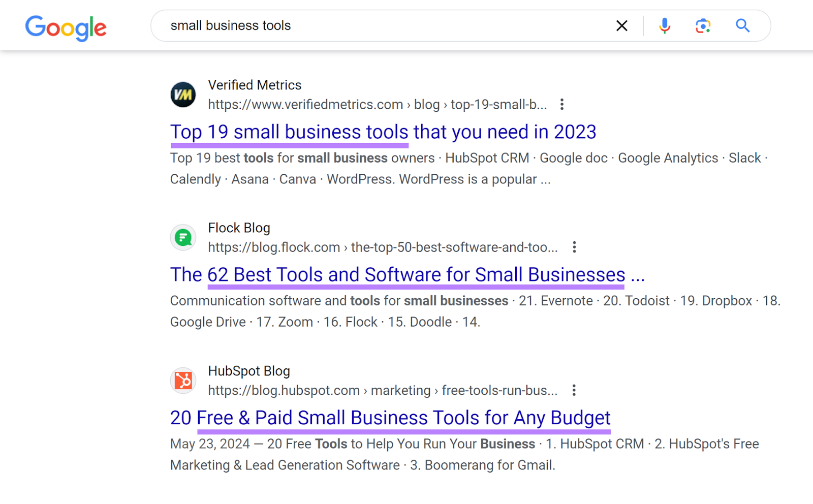Viewport: 813px width, 504px height.
Task: Open '20 Free & Paid Small Business Tools' result
Action: click(x=390, y=418)
